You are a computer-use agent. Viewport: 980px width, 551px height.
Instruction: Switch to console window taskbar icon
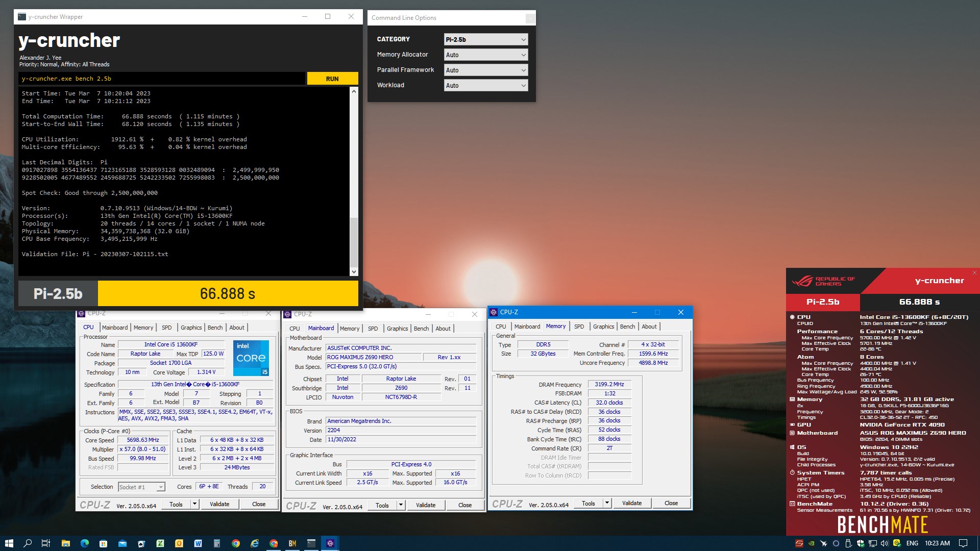point(311,543)
